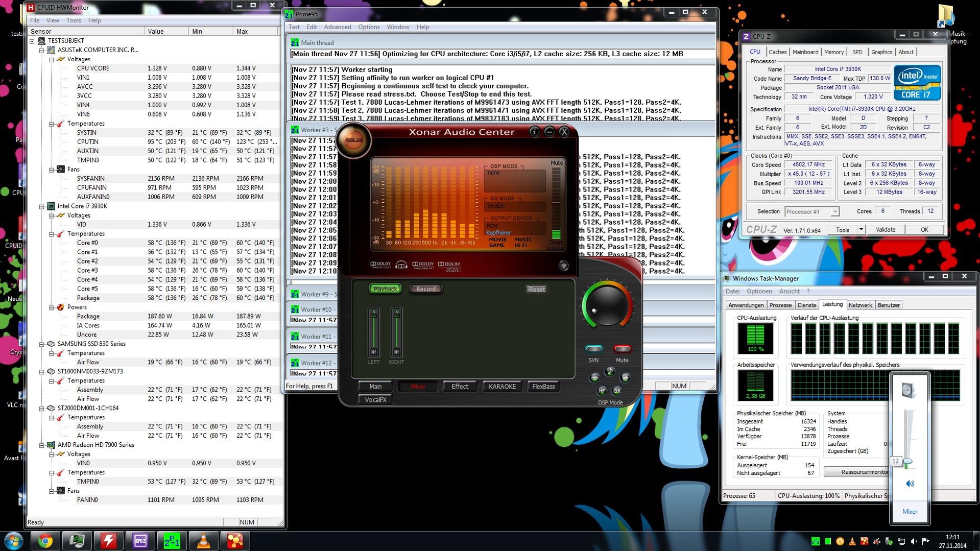Click the CPU-Z taskbar icon
The height and width of the screenshot is (551, 980).
[140, 540]
